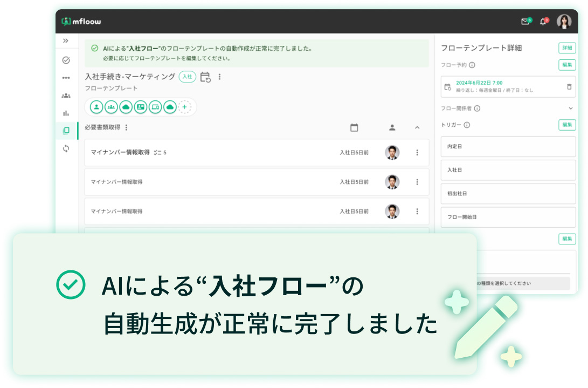
Task: Select the single person circle icon
Action: (x=96, y=107)
